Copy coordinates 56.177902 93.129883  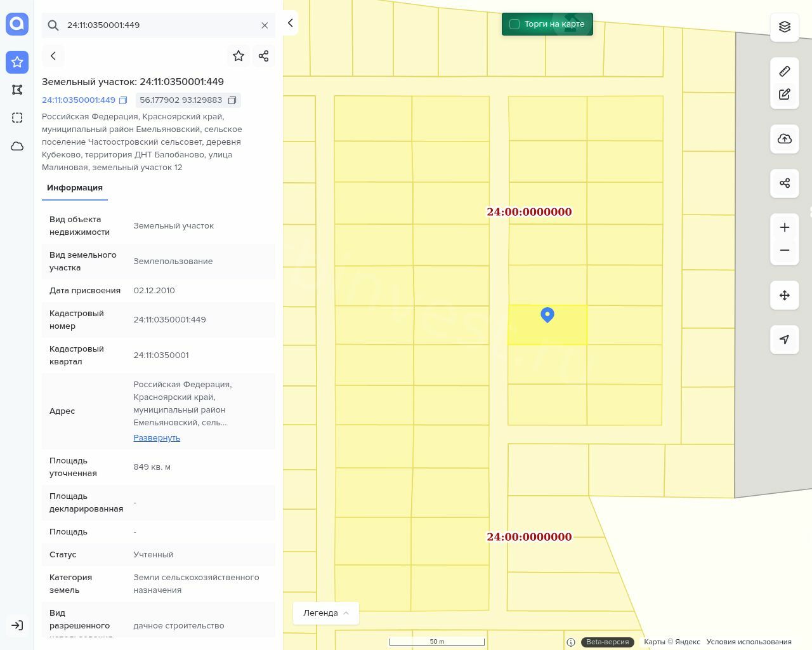click(232, 100)
